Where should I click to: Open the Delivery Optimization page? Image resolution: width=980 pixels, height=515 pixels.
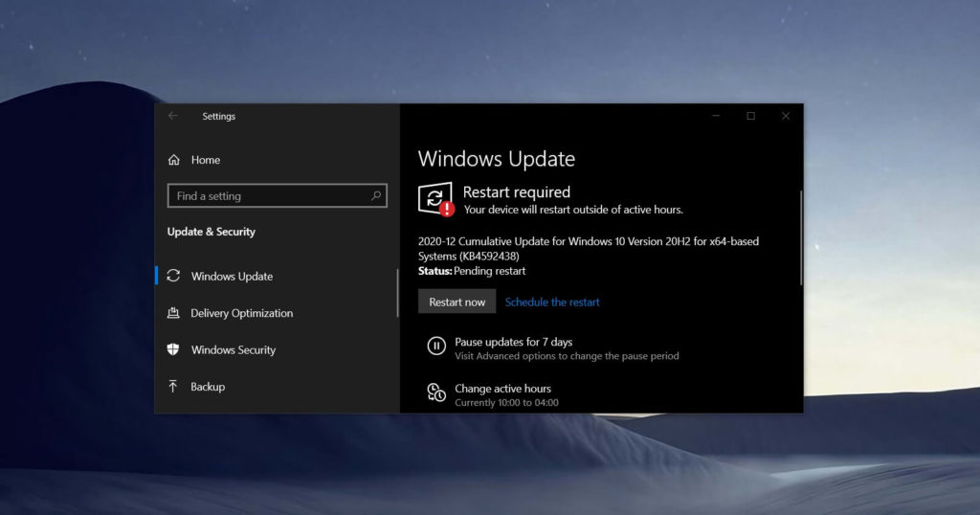pos(241,313)
